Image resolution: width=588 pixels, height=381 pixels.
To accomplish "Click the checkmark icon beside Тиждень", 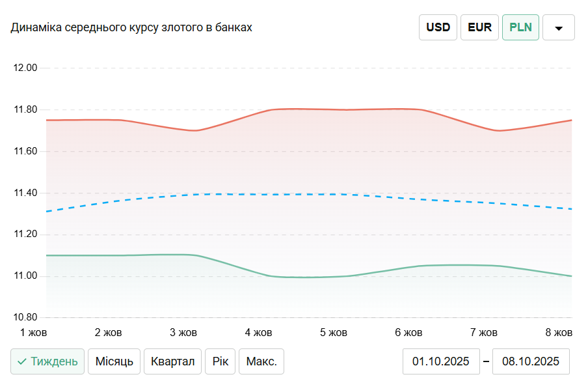I will (x=22, y=361).
